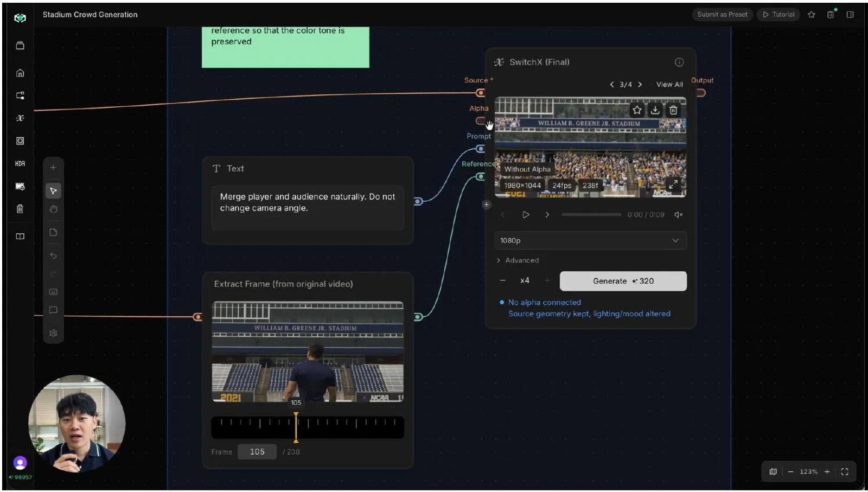Open the layers stack sidebar icon
The width and height of the screenshot is (868, 492).
point(20,46)
